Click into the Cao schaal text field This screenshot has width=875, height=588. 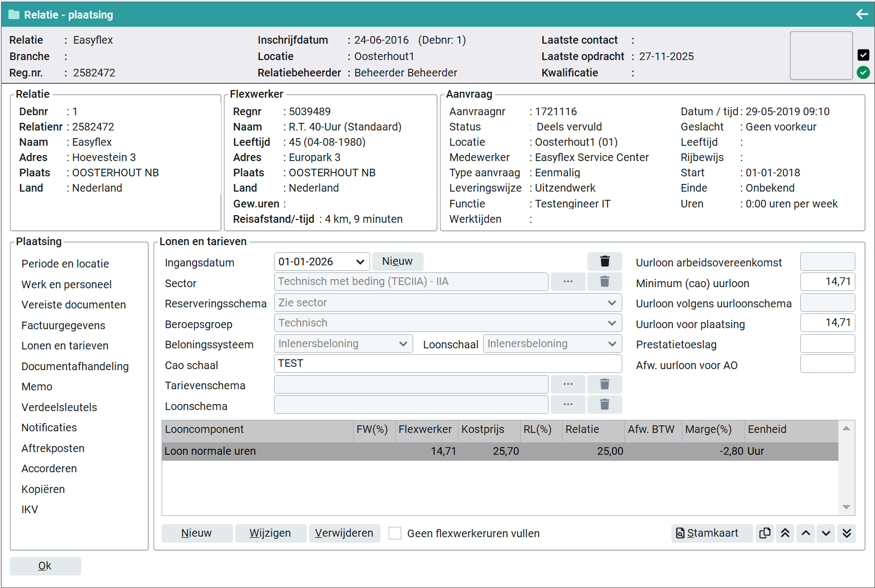(x=447, y=364)
